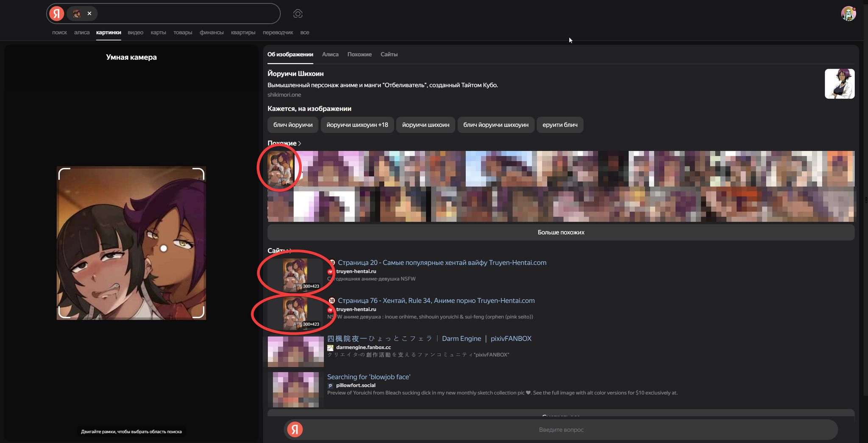Screen dimensions: 868x443
Task: Open the все services menu
Action: point(304,33)
